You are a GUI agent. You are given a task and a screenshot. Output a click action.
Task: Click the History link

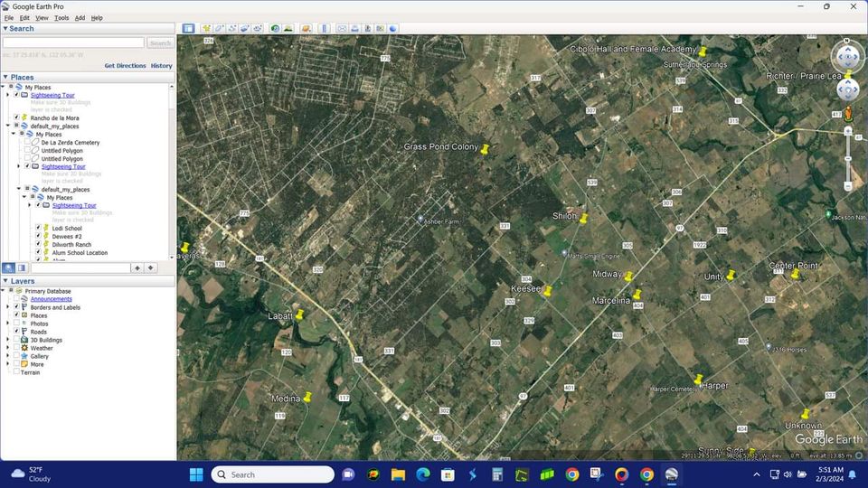(x=162, y=65)
